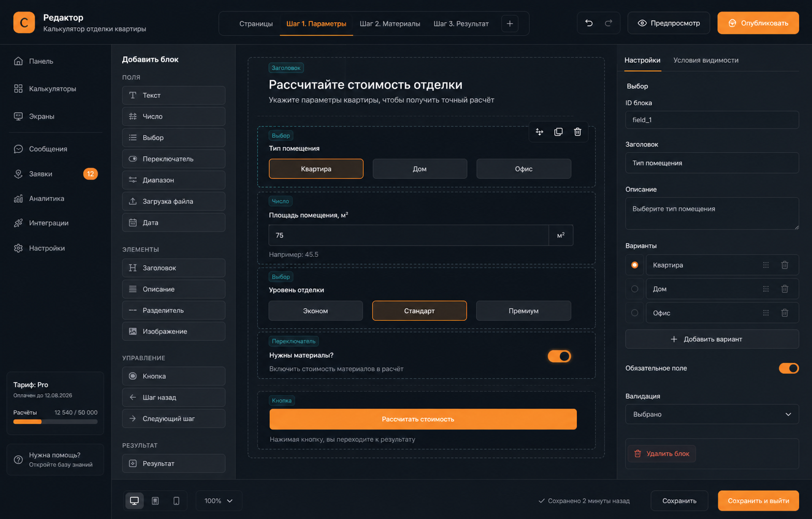Switch to Шаг 3. Результат tab
The height and width of the screenshot is (519, 812).
click(x=461, y=24)
